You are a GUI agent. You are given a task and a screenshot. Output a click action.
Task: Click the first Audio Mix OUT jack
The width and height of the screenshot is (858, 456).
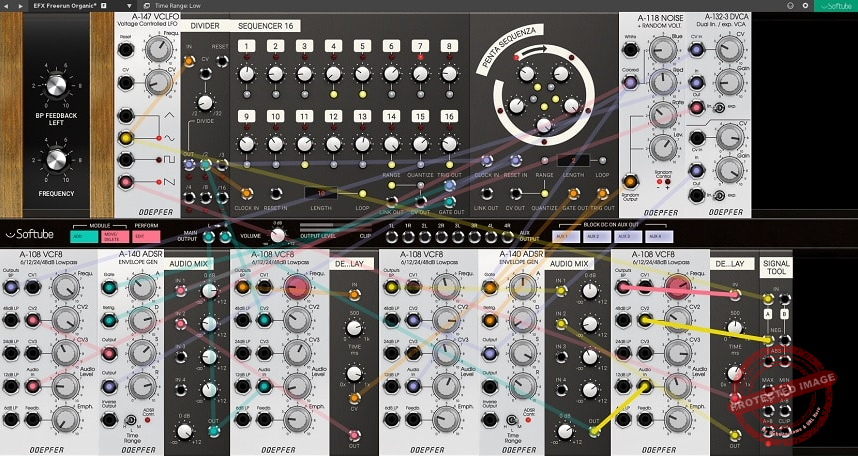(x=213, y=430)
